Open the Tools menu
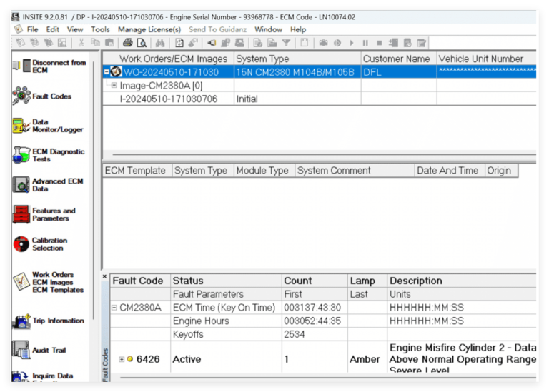The width and height of the screenshot is (549, 392). [100, 29]
